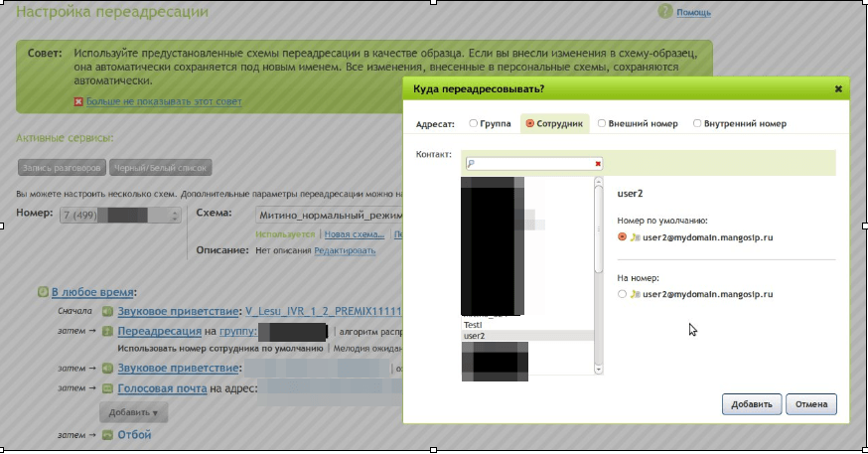Open the V_Lesu_IVR_1_2_PREMIX sound file link
This screenshot has height=454, width=868.
click(x=324, y=312)
